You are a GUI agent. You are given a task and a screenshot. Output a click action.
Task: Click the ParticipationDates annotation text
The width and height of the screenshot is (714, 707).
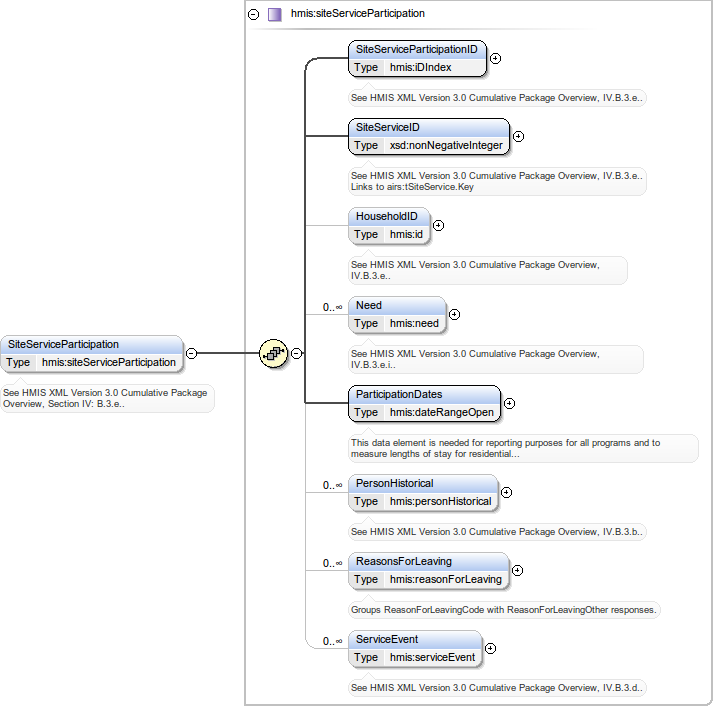coord(505,448)
